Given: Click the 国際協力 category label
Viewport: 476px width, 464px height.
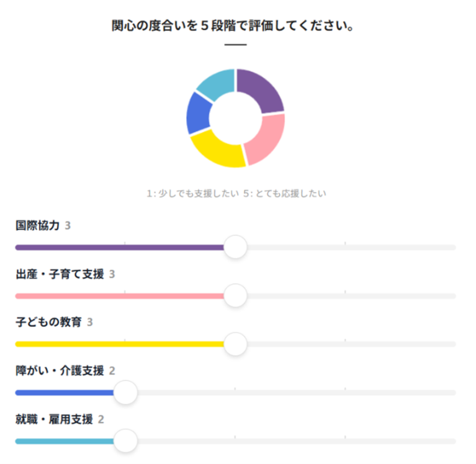Looking at the screenshot, I should coord(38,226).
